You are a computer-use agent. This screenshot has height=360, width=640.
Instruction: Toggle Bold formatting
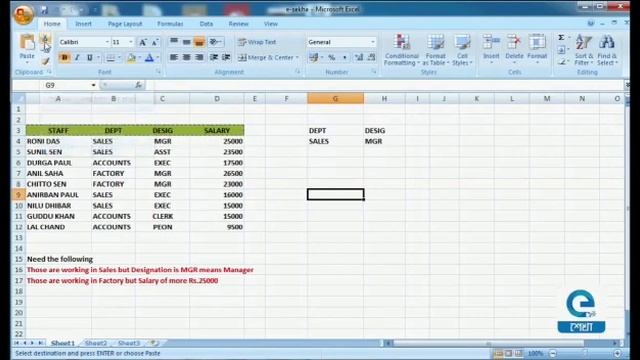click(x=64, y=58)
